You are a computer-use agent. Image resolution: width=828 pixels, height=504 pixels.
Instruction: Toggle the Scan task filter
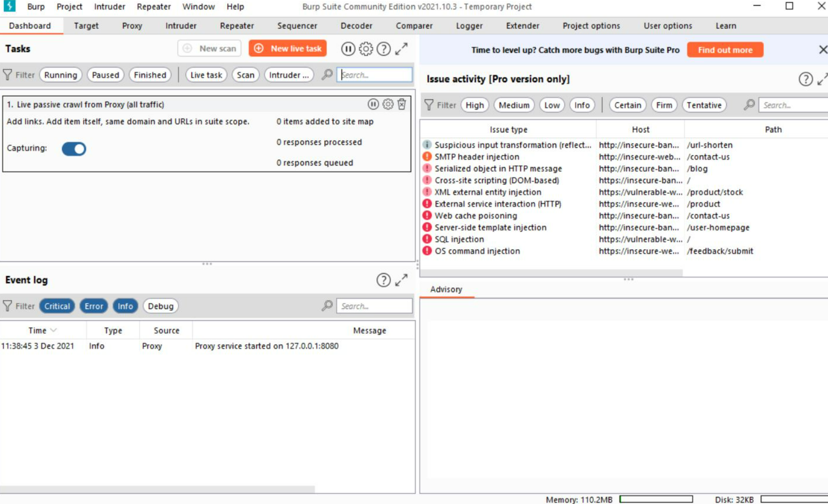246,75
